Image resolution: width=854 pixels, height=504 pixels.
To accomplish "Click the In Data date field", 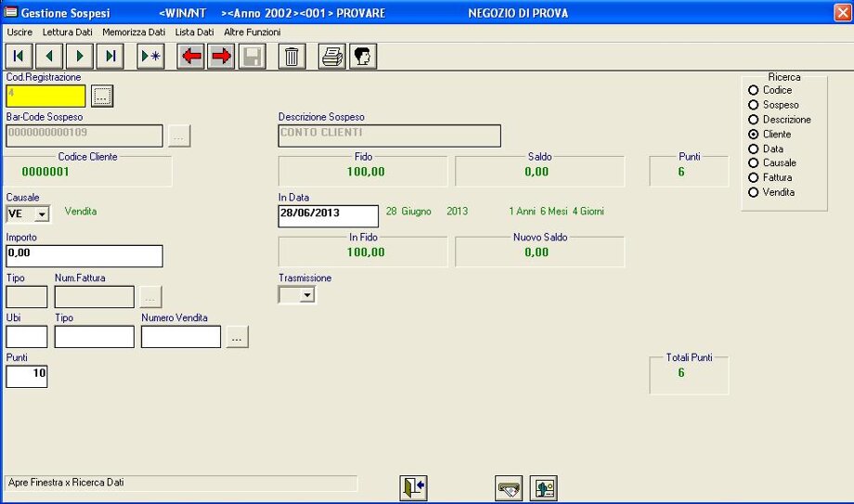I will (329, 215).
